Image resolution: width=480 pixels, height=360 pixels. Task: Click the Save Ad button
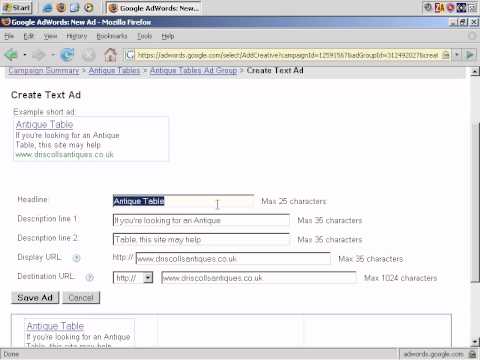tap(35, 298)
